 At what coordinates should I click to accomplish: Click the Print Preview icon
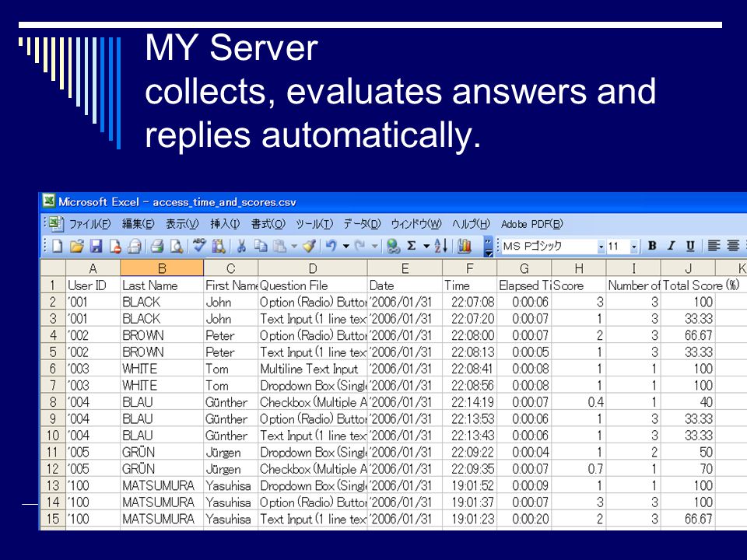click(x=177, y=247)
